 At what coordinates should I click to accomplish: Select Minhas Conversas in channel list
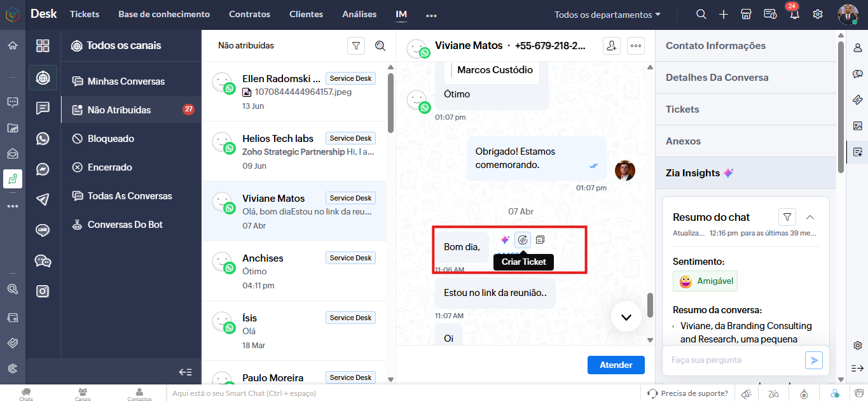pos(126,81)
